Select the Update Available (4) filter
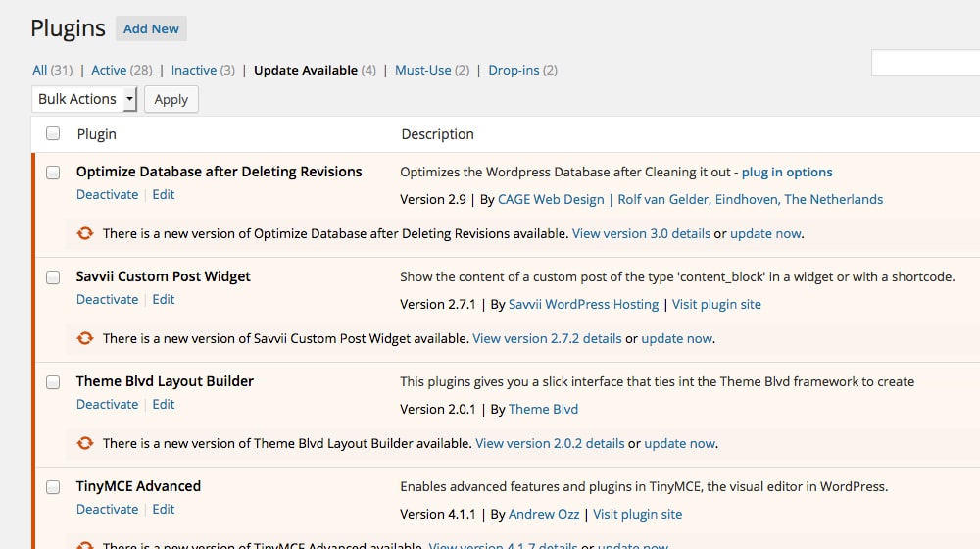This screenshot has width=980, height=549. pyautogui.click(x=315, y=70)
